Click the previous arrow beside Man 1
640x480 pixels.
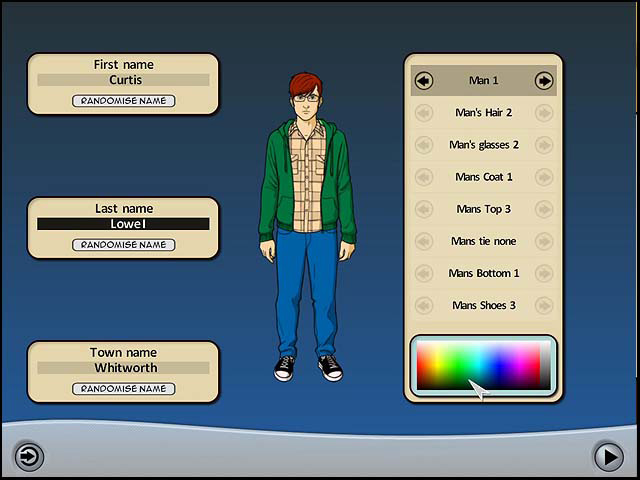click(424, 80)
